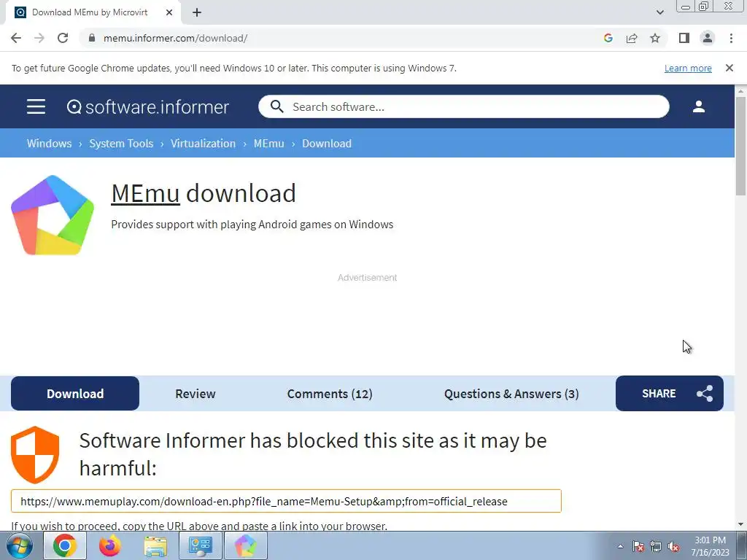This screenshot has width=747, height=560.
Task: Go to the Windows breadcrumb
Action: point(49,144)
